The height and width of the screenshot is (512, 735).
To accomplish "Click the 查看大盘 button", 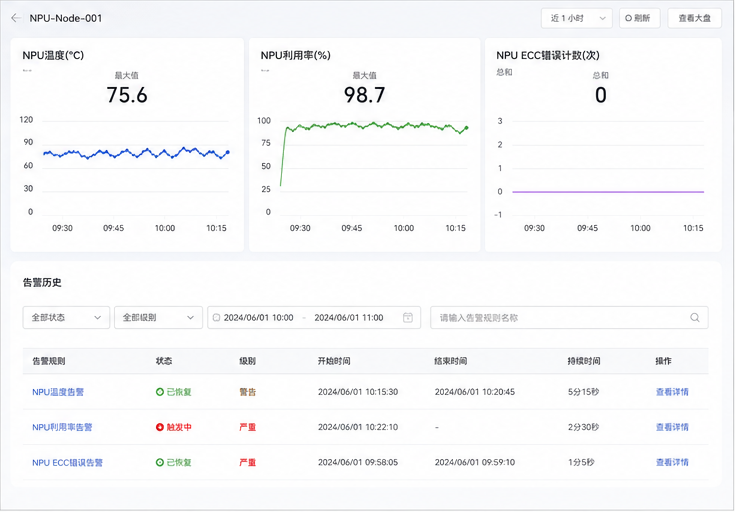I will pyautogui.click(x=694, y=18).
